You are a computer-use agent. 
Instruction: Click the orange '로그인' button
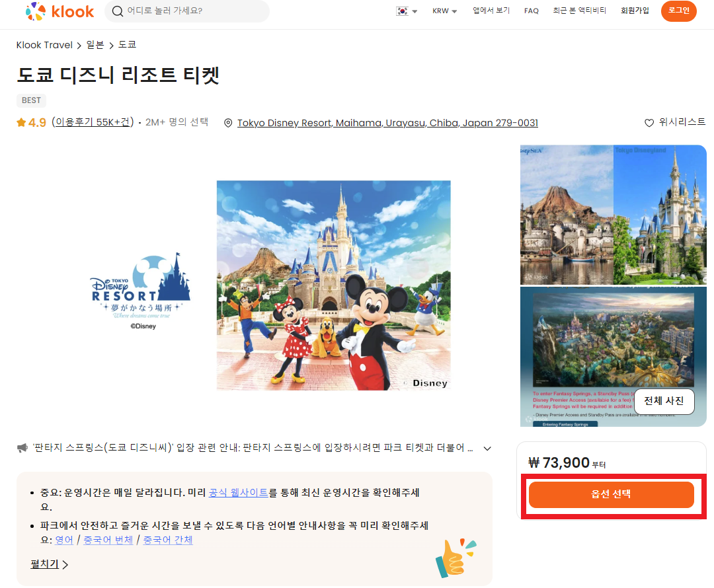click(x=678, y=11)
